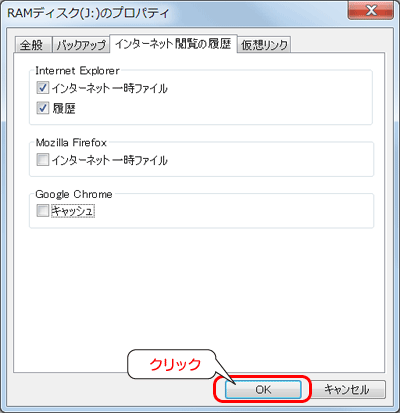Viewport: 400px width, 413px height.
Task: Select the インターネット閲覧の履歴 tab
Action: 173,43
